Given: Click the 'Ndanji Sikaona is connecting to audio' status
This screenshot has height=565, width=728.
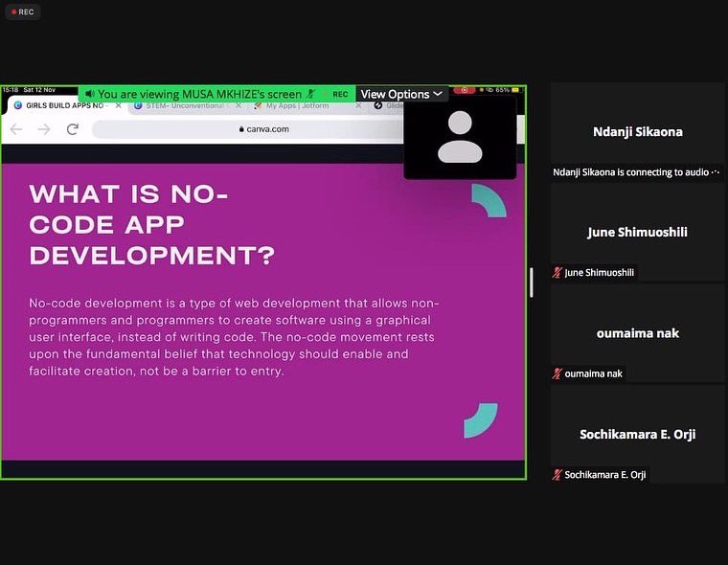Looking at the screenshot, I should pos(636,172).
